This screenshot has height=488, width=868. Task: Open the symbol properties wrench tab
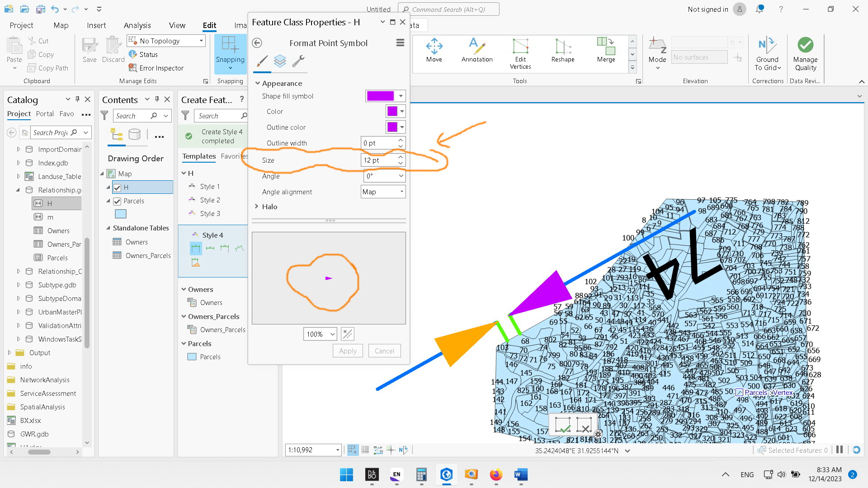click(298, 61)
